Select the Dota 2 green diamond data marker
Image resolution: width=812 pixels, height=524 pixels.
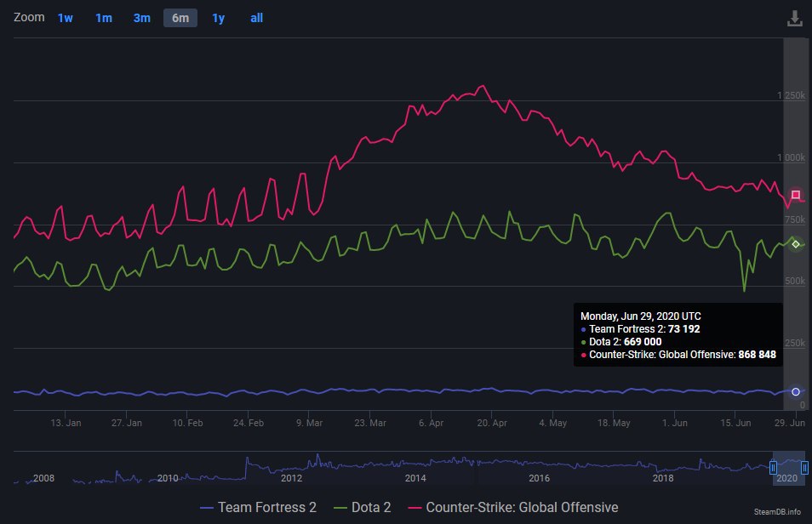coord(796,244)
